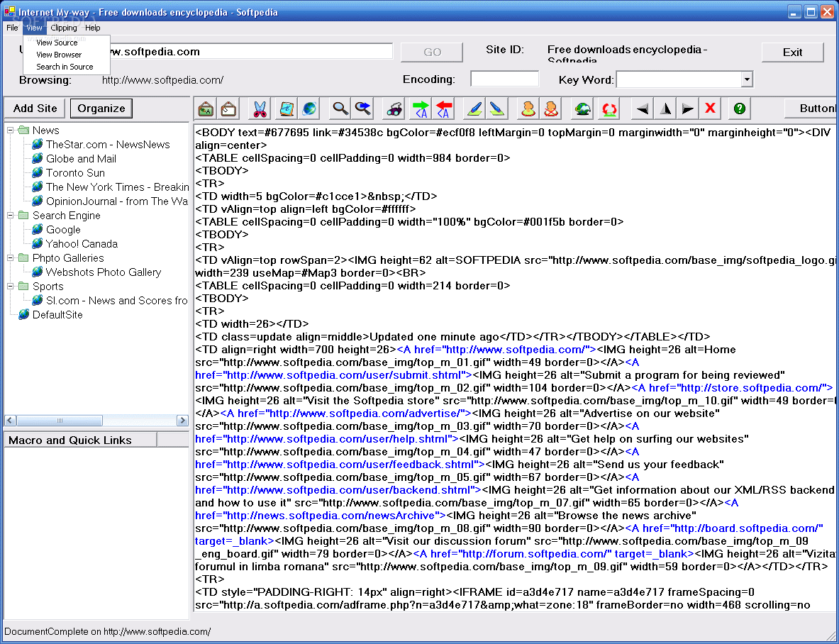
Task: Open the Key Word dropdown
Action: (747, 79)
